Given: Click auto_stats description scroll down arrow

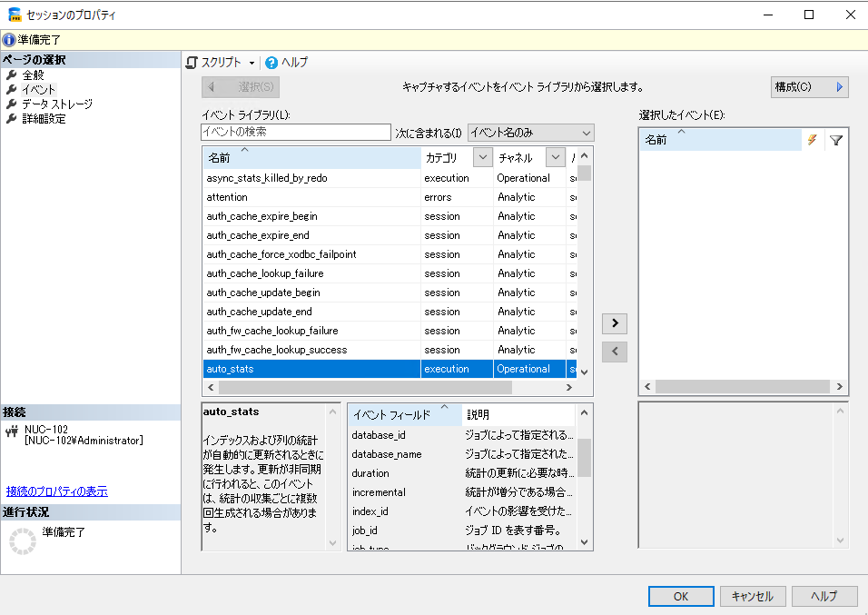Looking at the screenshot, I should (332, 543).
